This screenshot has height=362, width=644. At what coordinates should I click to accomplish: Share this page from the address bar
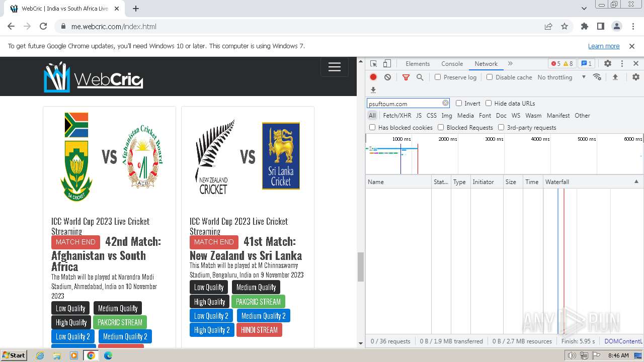(x=548, y=27)
